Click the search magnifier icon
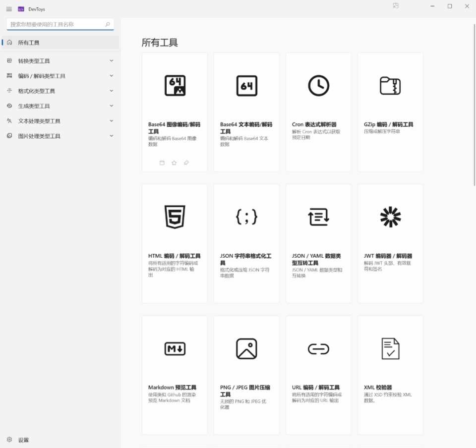Screen dimensions: 476x448 pos(108,24)
